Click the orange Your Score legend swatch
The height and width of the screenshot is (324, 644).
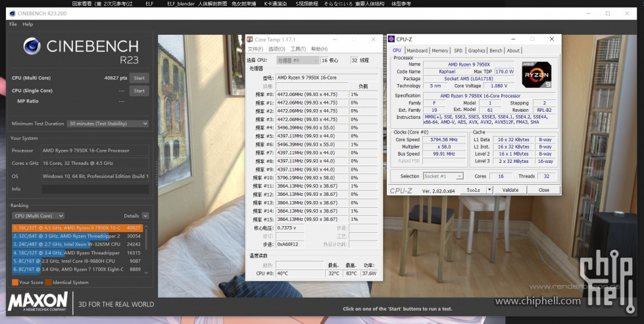[x=15, y=282]
